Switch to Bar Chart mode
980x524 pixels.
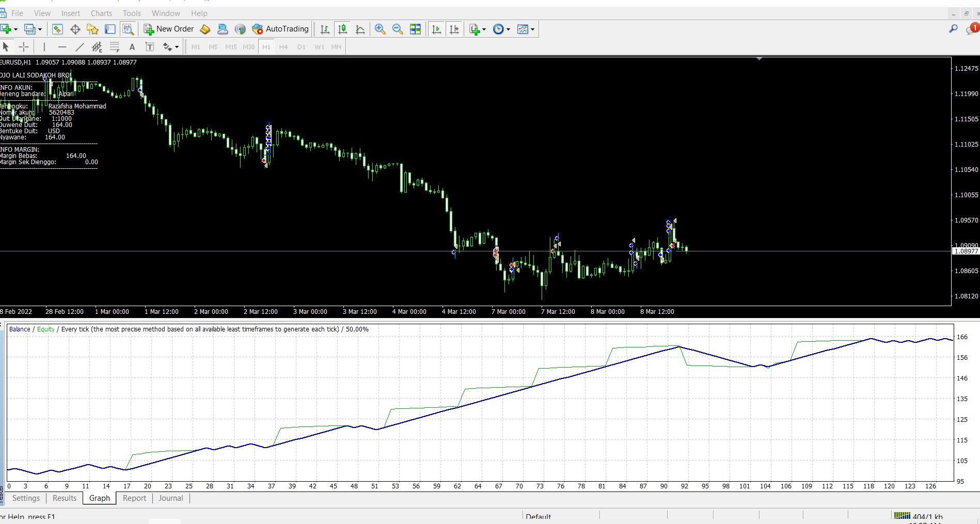325,29
